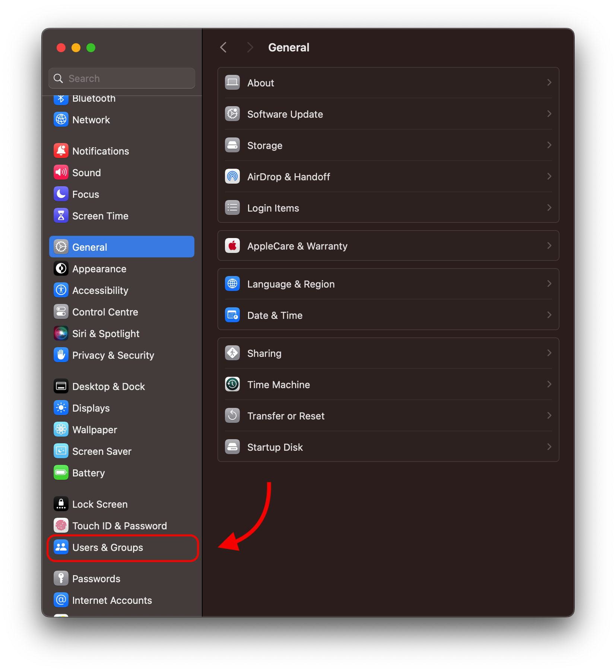Viewport: 616px width, 672px height.
Task: Open Privacy & Security label in sidebar
Action: click(x=113, y=355)
